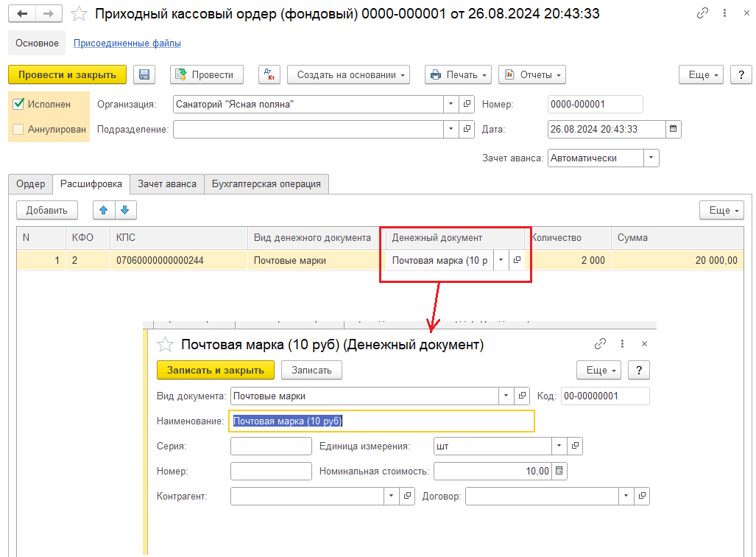Star the Почтовая марка document as favorite
756x557 pixels.
[165, 345]
